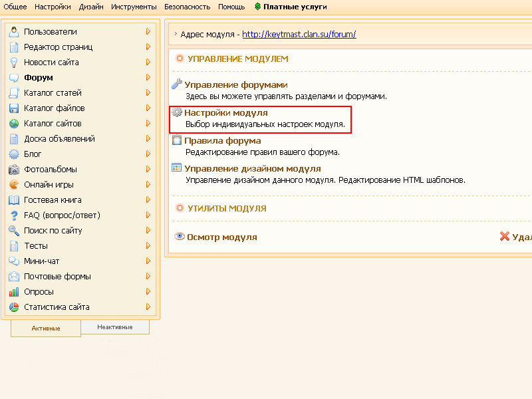
Task: Click the Site statistics pie chart icon
Action: click(13, 307)
